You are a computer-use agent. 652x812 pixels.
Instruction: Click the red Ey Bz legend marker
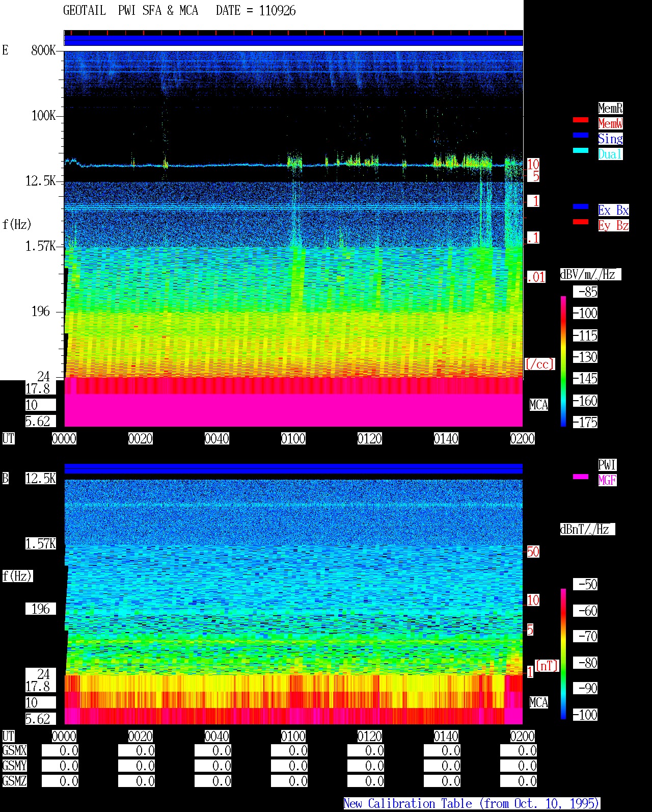pos(581,222)
